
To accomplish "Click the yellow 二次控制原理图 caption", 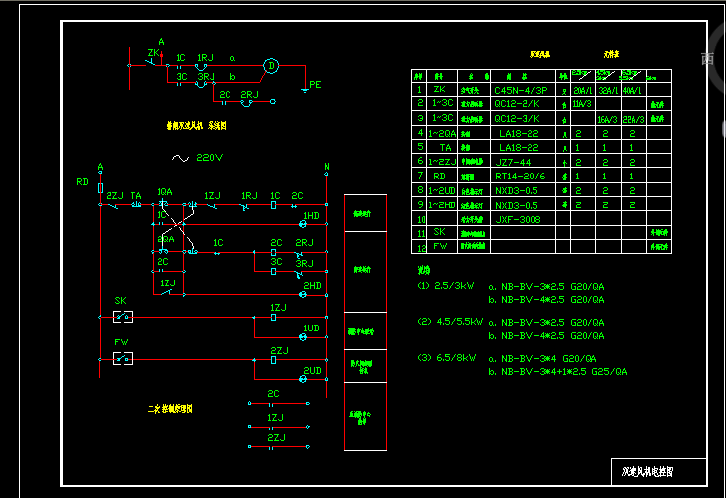I will (170, 409).
